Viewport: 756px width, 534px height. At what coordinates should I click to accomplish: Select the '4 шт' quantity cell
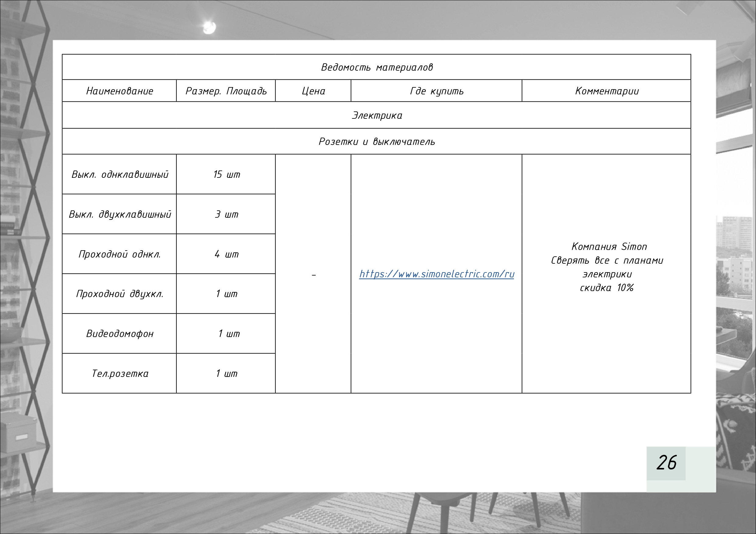(x=226, y=254)
